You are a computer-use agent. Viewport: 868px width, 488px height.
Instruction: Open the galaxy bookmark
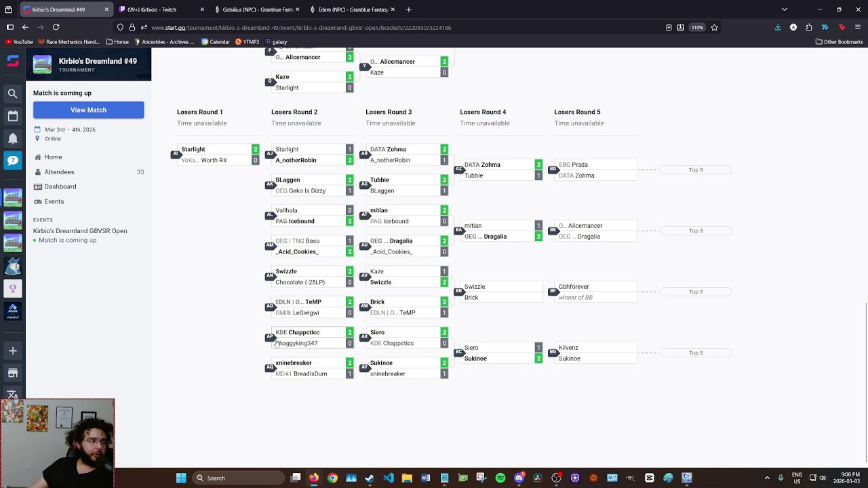point(276,42)
